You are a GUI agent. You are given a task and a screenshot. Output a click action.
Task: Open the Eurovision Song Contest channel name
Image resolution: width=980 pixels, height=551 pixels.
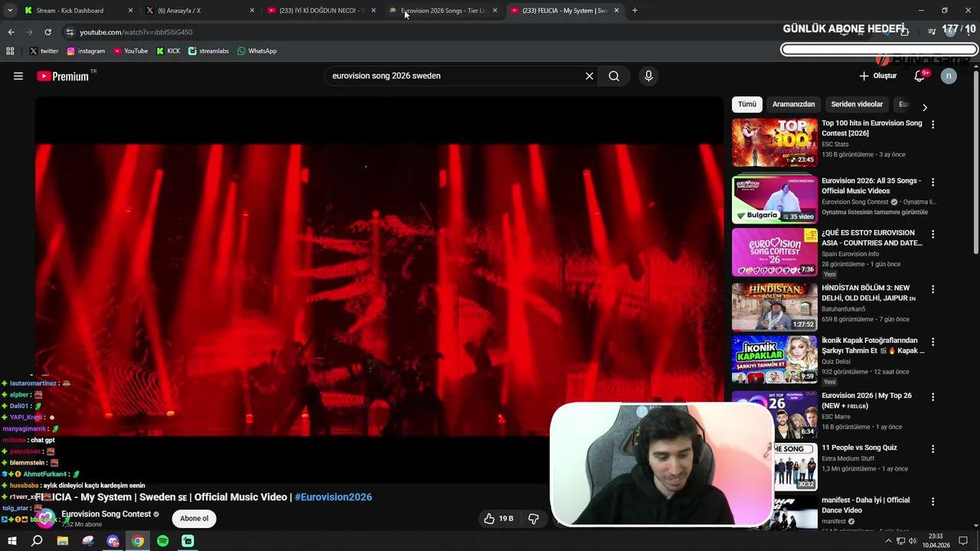106,514
